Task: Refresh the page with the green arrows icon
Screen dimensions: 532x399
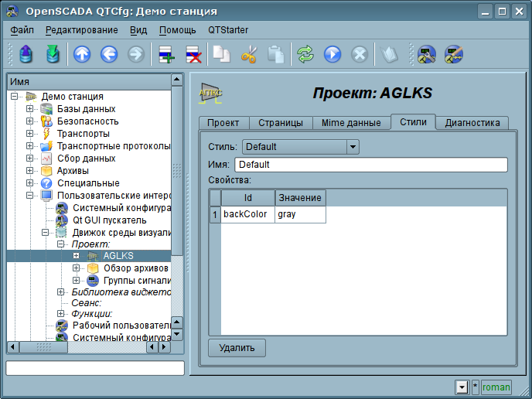Action: coord(306,54)
